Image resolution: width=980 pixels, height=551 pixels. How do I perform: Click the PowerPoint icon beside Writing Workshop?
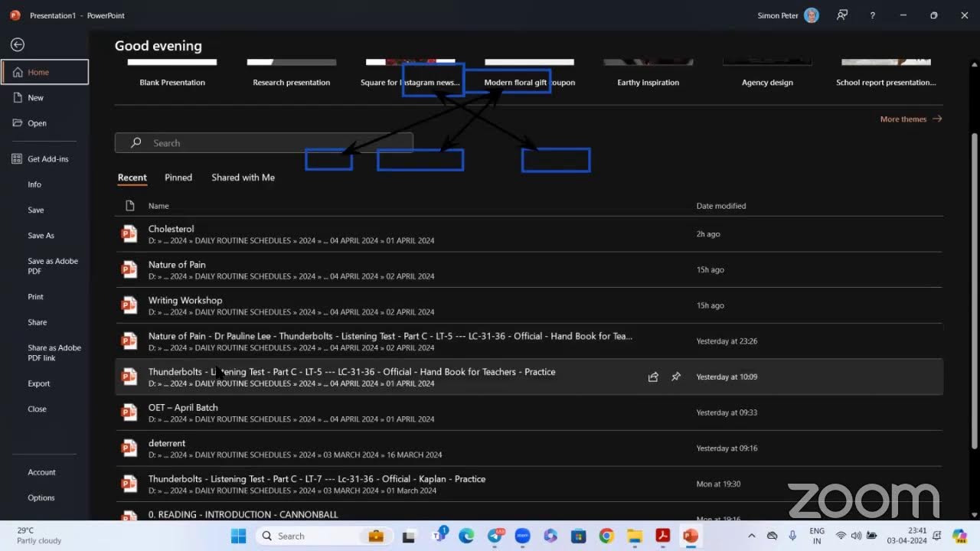pos(129,305)
